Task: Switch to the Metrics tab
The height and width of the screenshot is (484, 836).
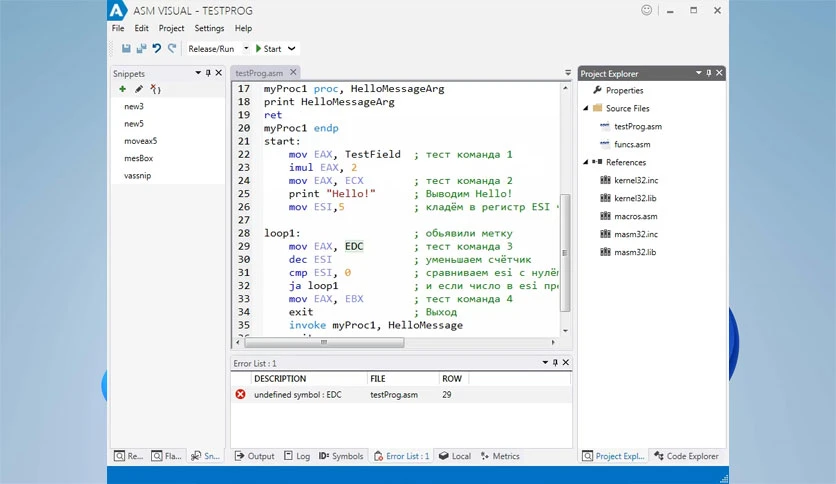Action: pyautogui.click(x=500, y=456)
